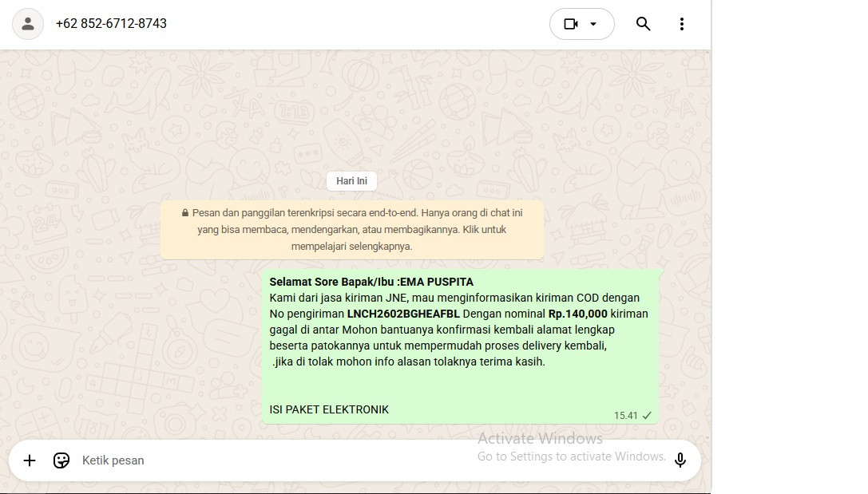Select tracking number LNCH2602BGHEAFBL text

point(403,314)
